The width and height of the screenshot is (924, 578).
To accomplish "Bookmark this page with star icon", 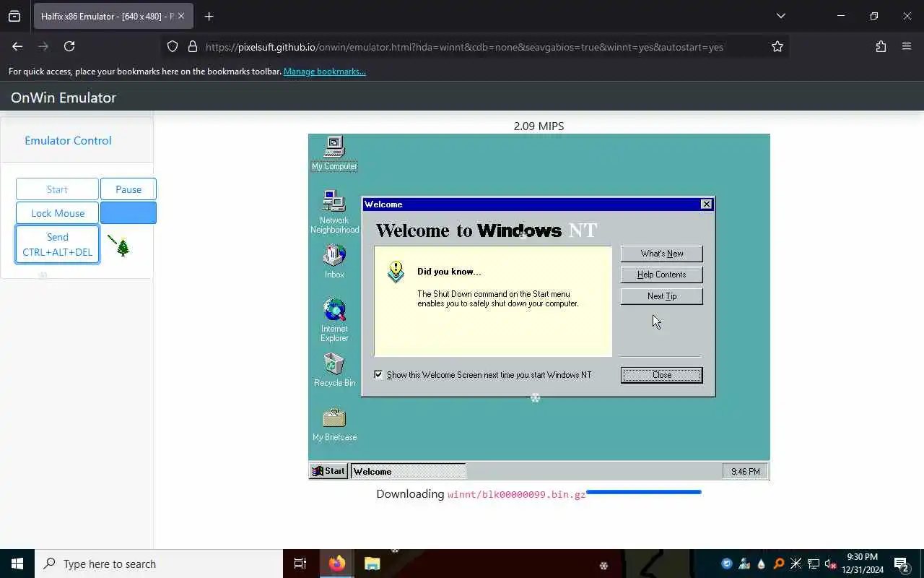I will point(777,46).
